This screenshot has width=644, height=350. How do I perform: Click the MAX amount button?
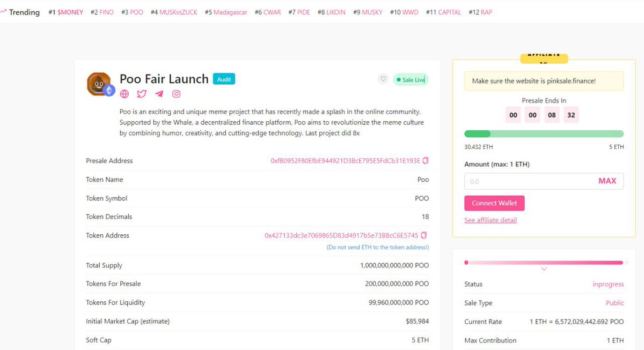(607, 181)
